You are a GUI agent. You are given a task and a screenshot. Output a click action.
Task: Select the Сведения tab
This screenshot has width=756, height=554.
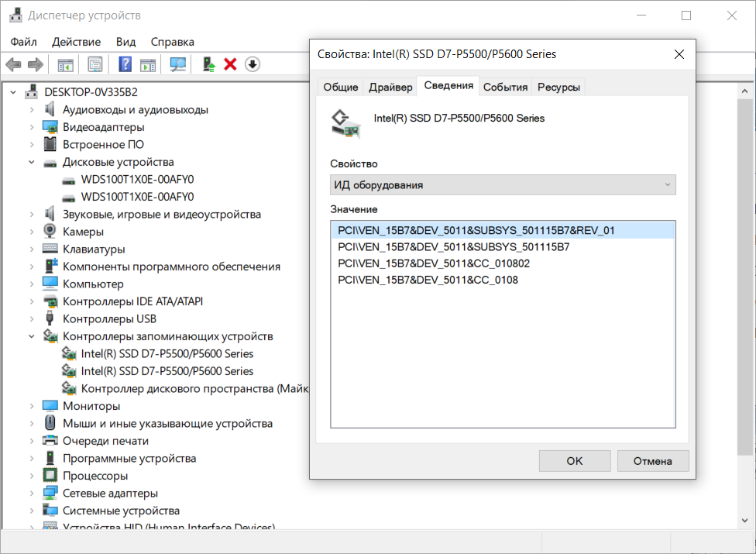pos(448,86)
